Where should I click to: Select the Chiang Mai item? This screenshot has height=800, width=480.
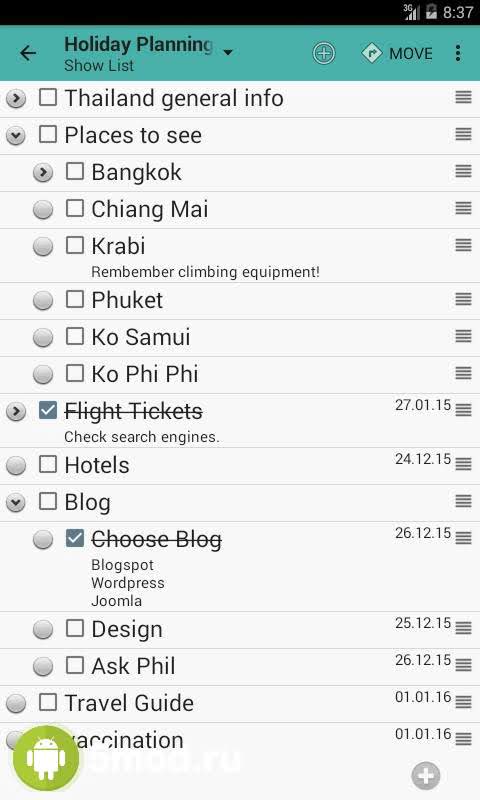point(149,209)
